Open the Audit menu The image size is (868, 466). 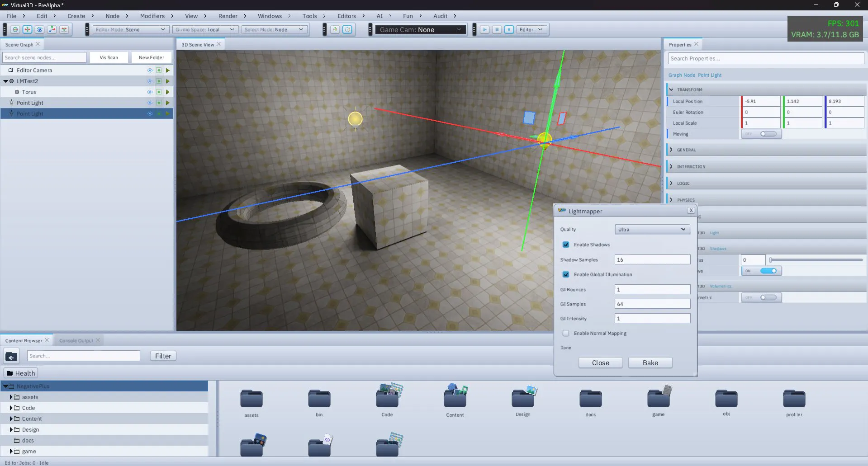(x=440, y=16)
